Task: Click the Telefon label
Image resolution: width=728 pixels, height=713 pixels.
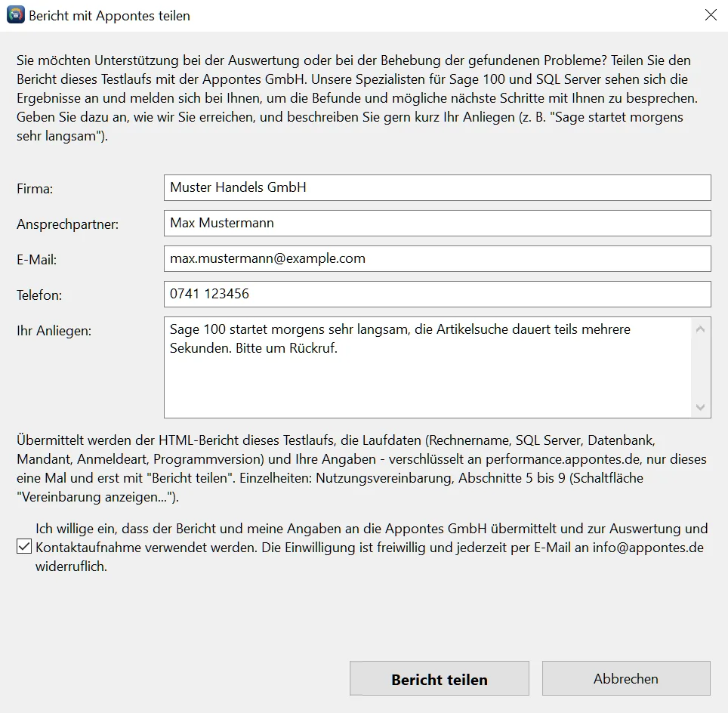Action: click(x=39, y=295)
